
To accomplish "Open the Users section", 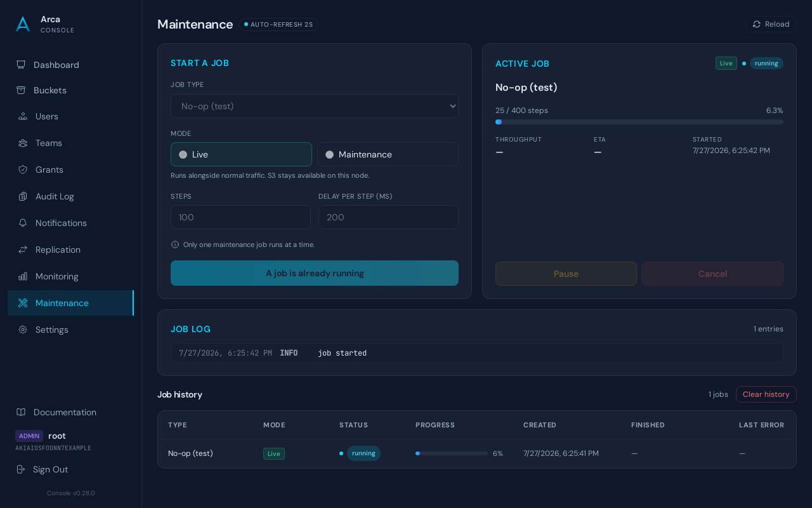I will (x=70, y=116).
